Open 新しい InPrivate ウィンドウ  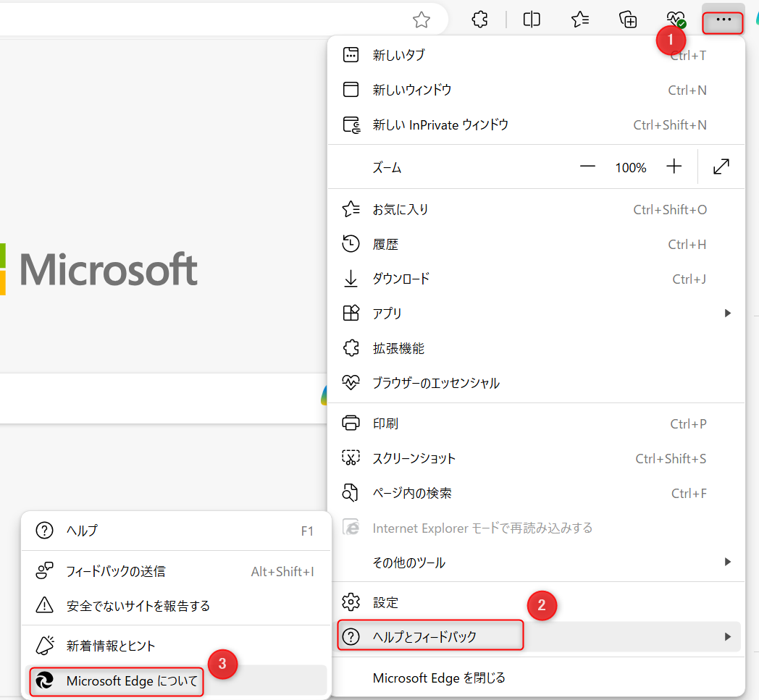tap(536, 125)
